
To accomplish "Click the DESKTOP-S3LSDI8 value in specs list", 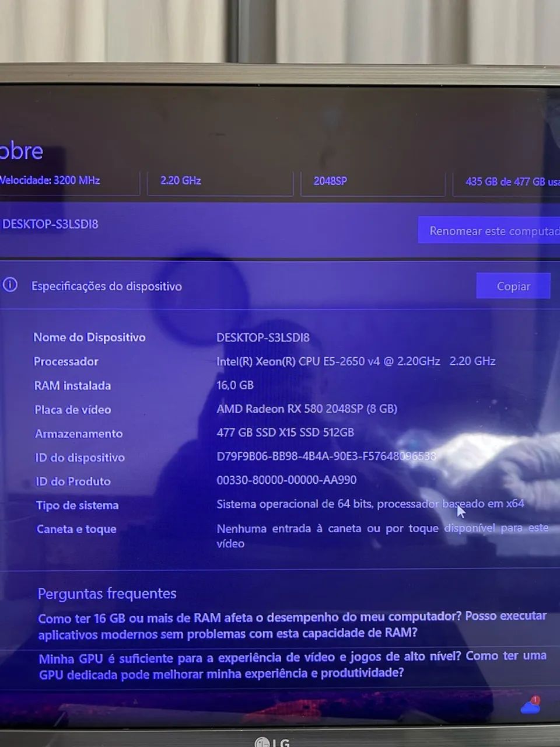I will 263,337.
